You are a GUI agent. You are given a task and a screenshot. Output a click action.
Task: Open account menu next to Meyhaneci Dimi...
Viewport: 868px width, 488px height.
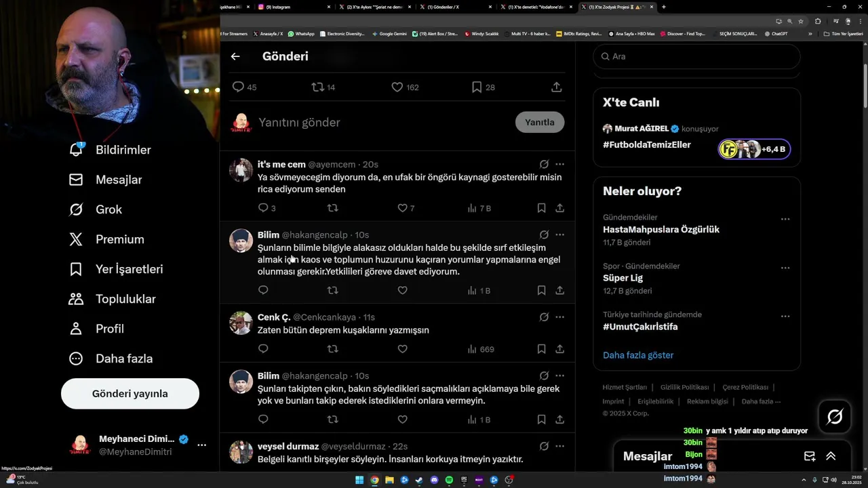(201, 445)
